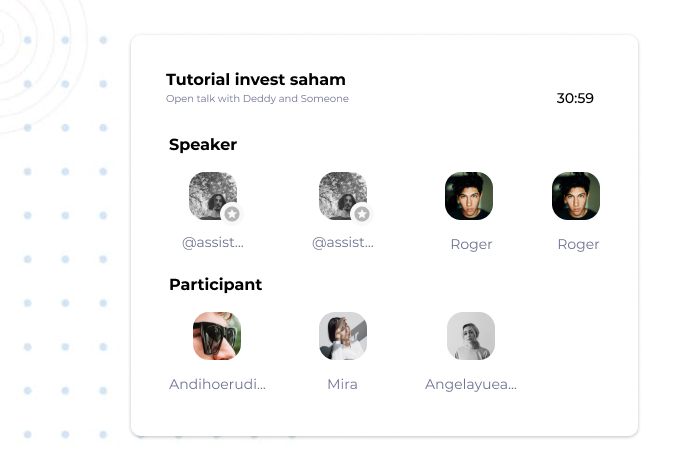Click Angelayuea's participant avatar
Screen dimensions: 690x471
tap(471, 336)
